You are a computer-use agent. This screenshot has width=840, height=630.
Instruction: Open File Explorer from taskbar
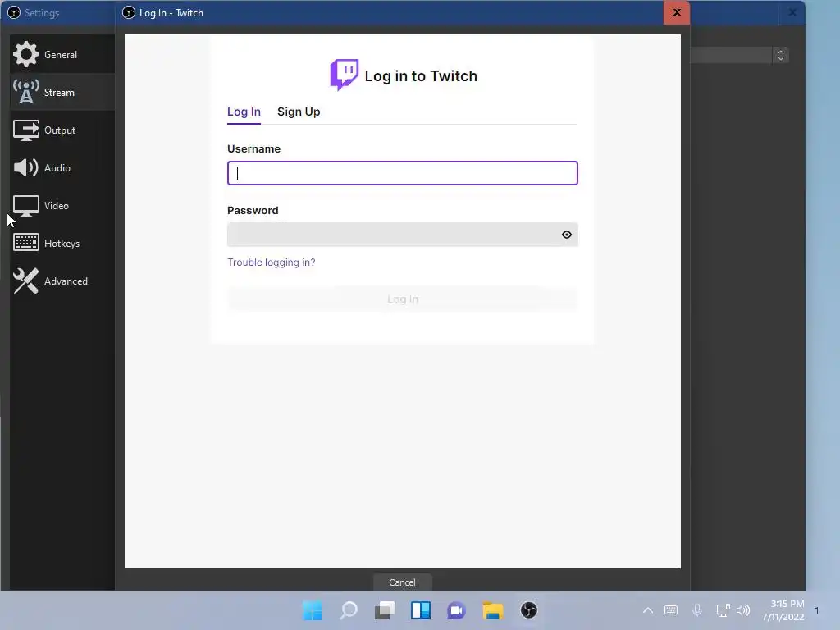[x=493, y=610]
